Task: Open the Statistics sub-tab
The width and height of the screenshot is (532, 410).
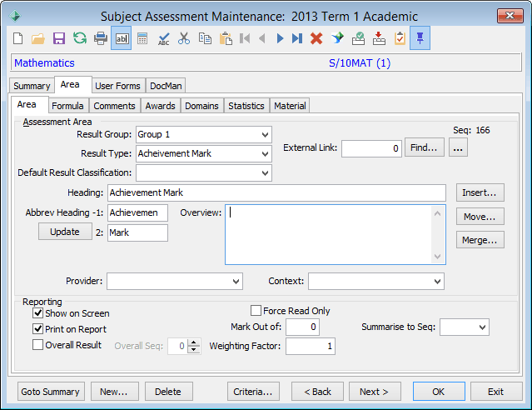Action: click(x=246, y=106)
